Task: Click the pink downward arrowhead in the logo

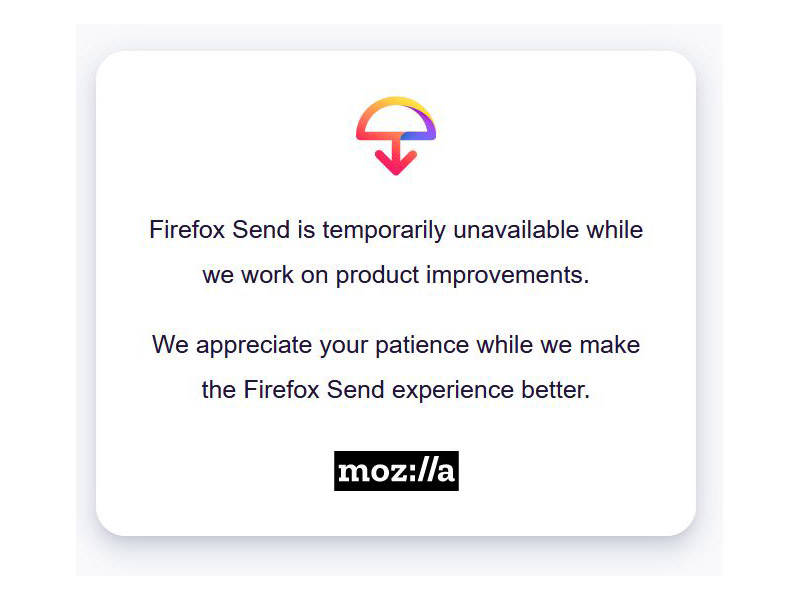Action: [396, 163]
